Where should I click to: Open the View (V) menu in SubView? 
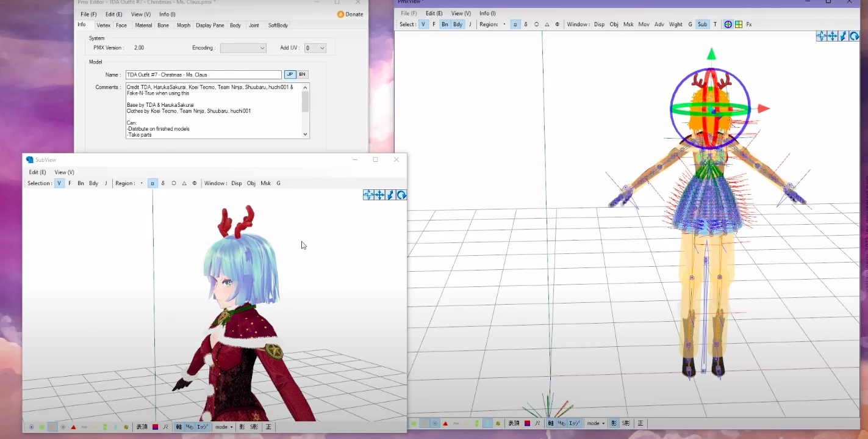click(x=64, y=172)
